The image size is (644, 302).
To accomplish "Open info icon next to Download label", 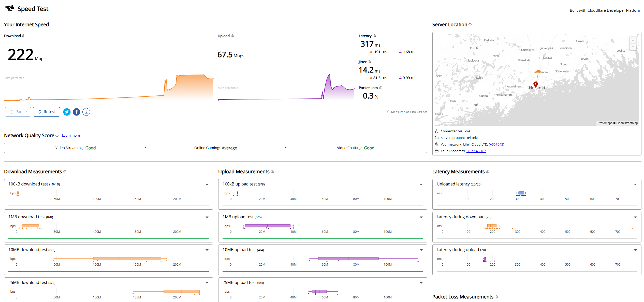I will (24, 36).
